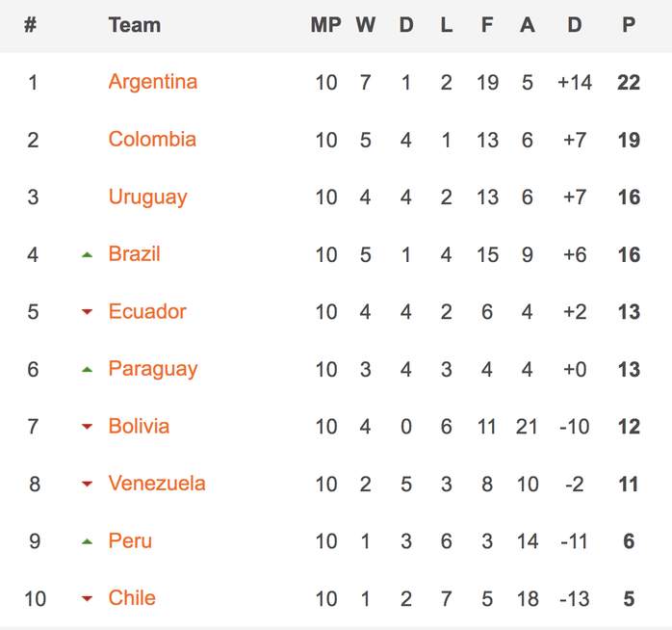The image size is (672, 630).
Task: Click the Ecuador team link
Action: pyautogui.click(x=147, y=311)
